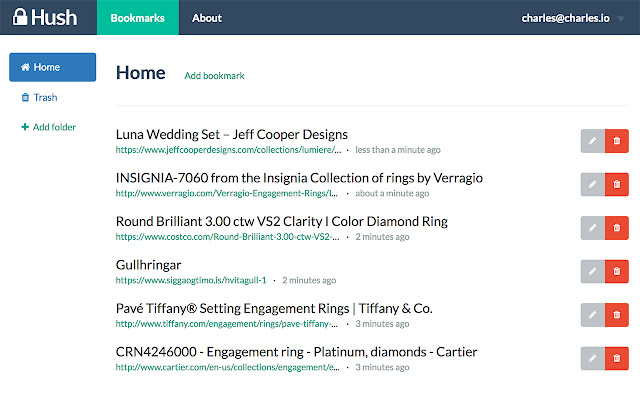This screenshot has width=640, height=400.
Task: Select the Home folder in sidebar
Action: (x=52, y=67)
